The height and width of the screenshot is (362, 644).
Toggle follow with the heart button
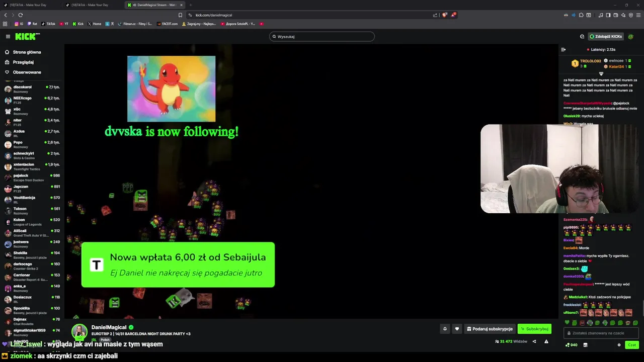point(457,329)
